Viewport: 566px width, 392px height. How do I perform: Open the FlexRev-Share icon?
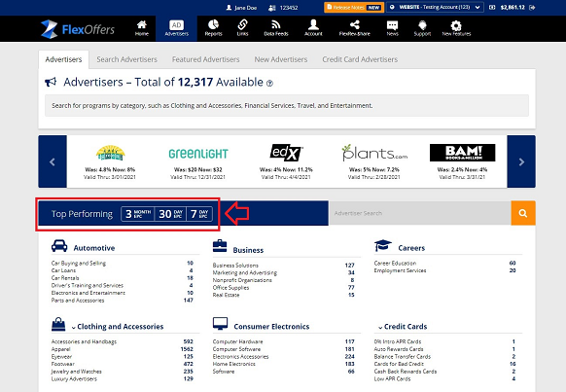click(x=354, y=24)
